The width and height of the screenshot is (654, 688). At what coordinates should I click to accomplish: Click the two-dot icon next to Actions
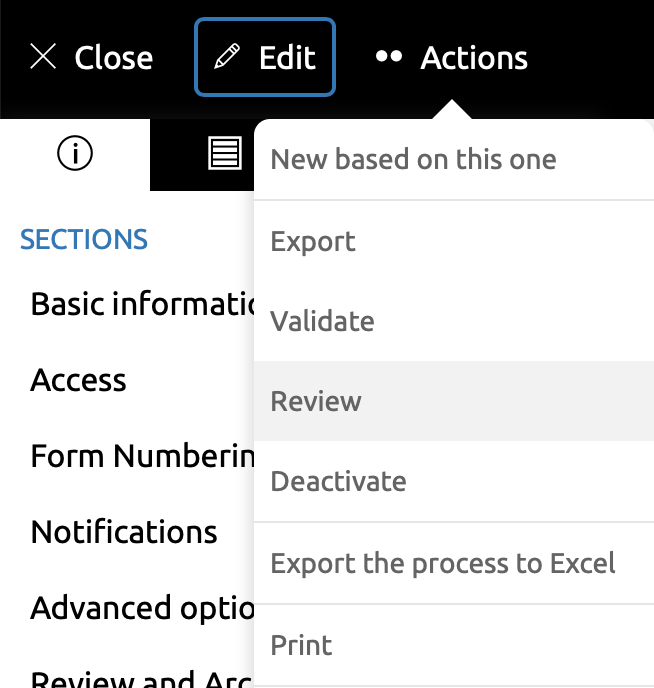(x=388, y=57)
